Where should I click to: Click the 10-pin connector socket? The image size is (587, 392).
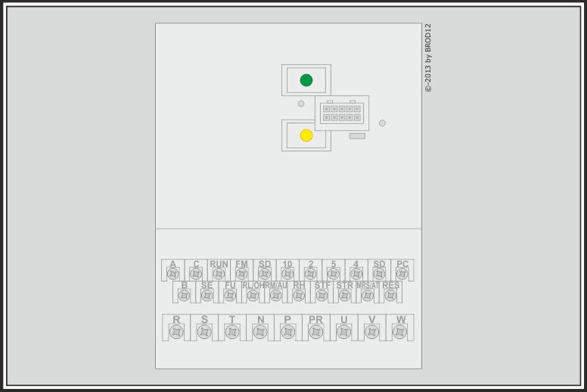click(x=342, y=114)
